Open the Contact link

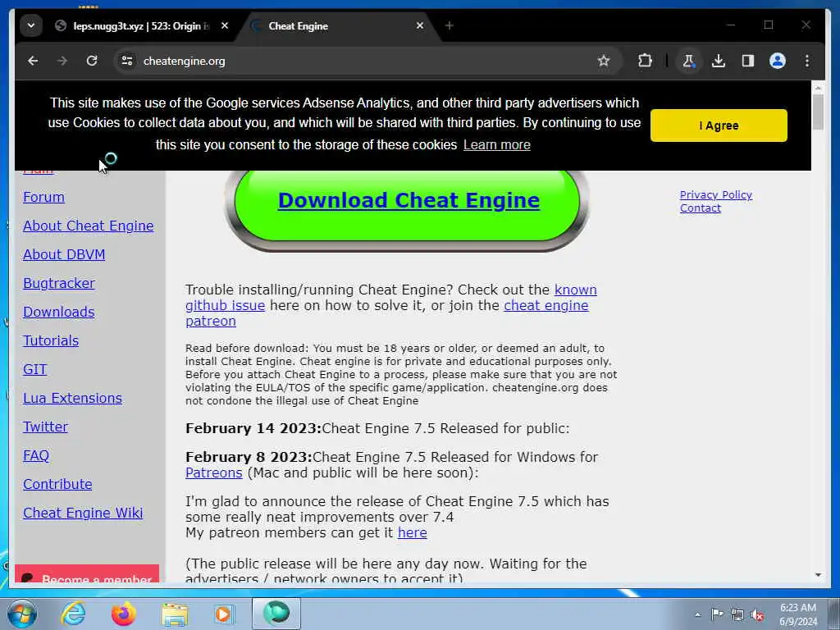point(701,208)
